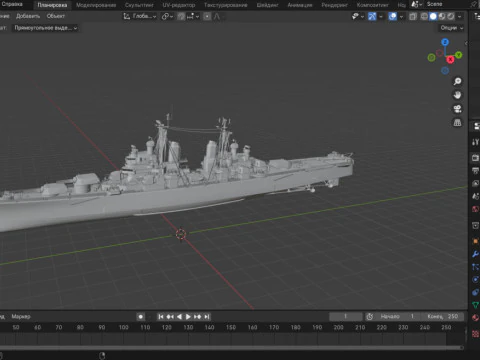The width and height of the screenshot is (480, 360).
Task: Click the negative Y axis gizmo ball
Action: point(431,58)
